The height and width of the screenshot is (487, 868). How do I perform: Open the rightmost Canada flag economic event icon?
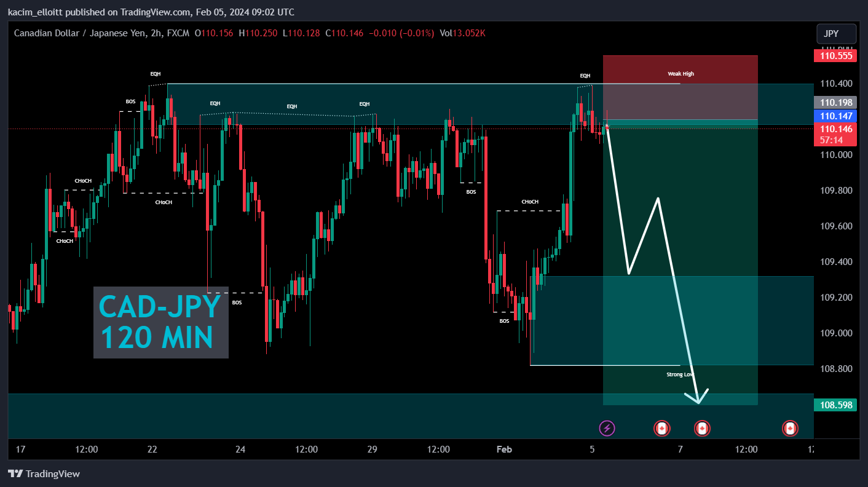coord(790,428)
